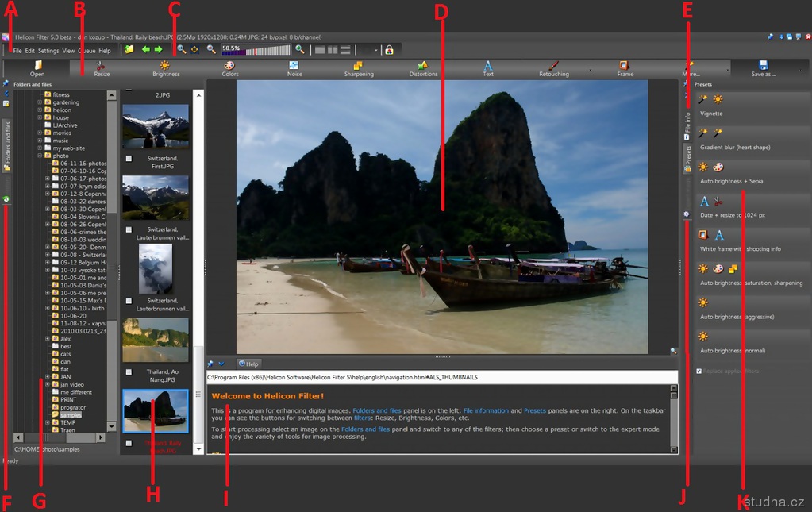812x512 pixels.
Task: Check the box for Thailand, Ao Nang.JPG
Action: [129, 371]
